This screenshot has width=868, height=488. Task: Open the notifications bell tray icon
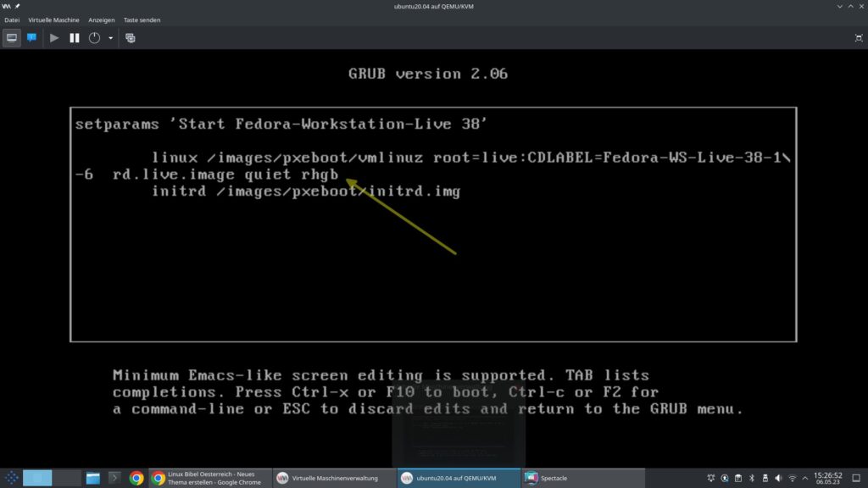click(x=711, y=478)
